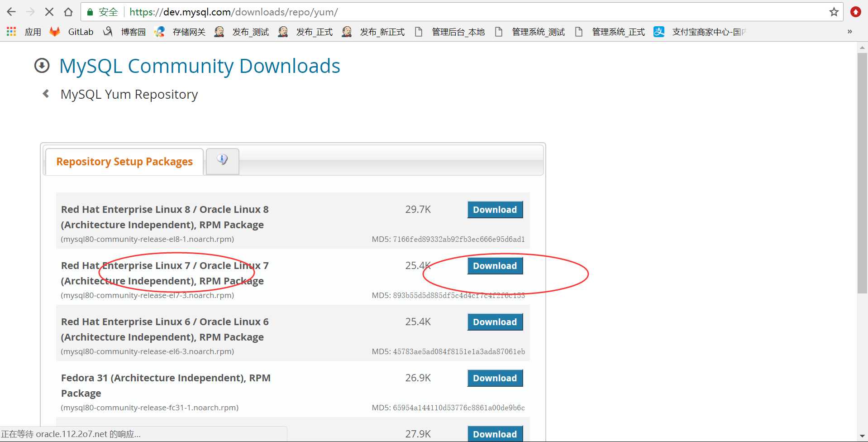Open the red extension icon in toolbar
Image resolution: width=868 pixels, height=442 pixels.
[x=855, y=12]
